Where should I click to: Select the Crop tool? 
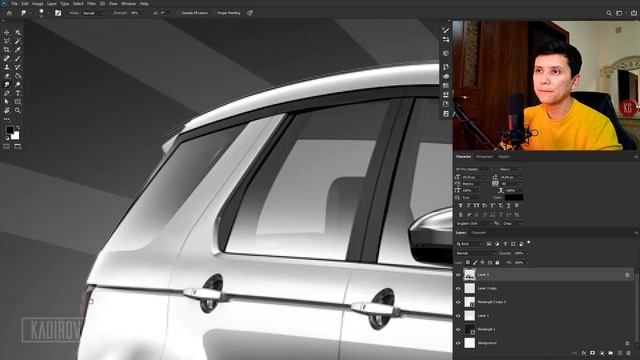(7, 50)
